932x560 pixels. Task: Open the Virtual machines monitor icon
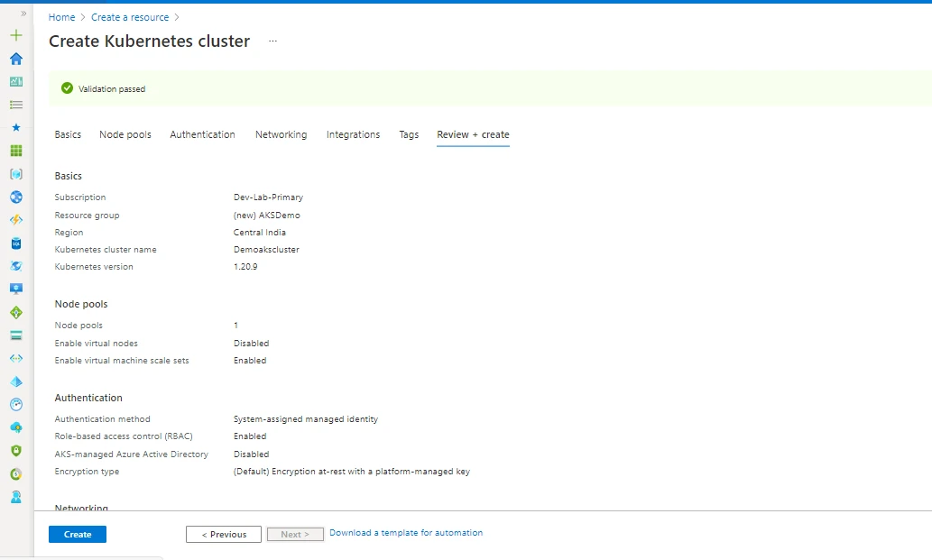[14, 289]
